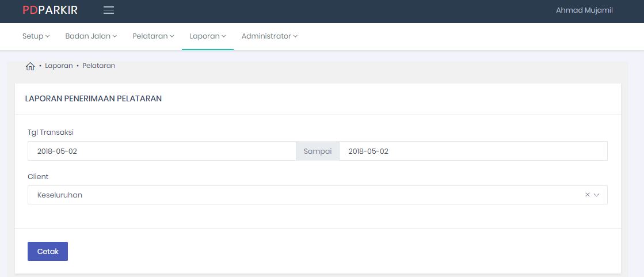
Task: Click the Client dropdown chevron arrow
Action: coord(597,195)
